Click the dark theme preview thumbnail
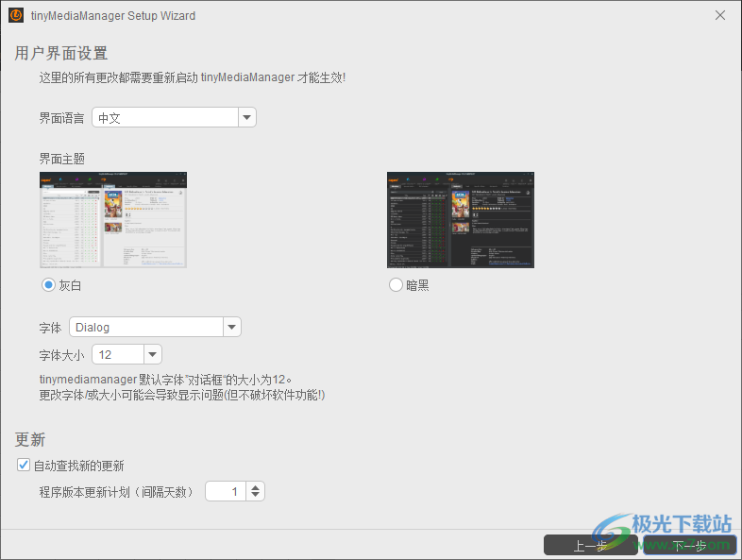Viewport: 742px width, 560px height. coord(461,220)
